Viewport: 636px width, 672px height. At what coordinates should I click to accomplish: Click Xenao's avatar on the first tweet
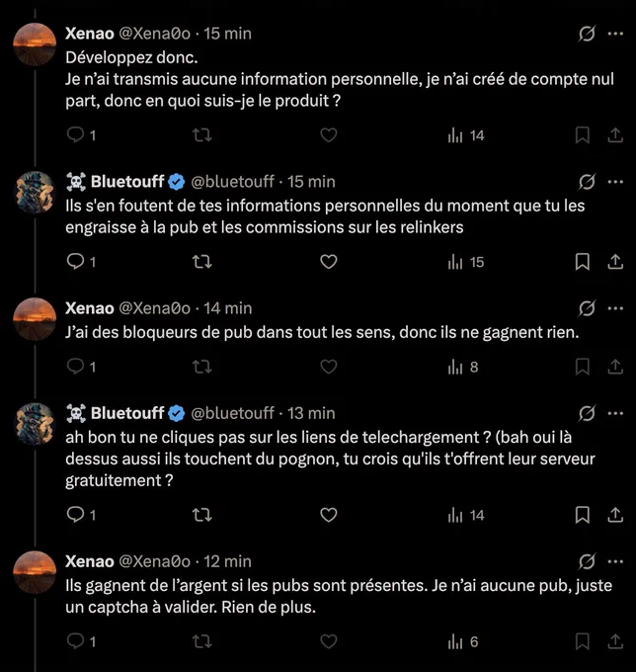(x=35, y=45)
